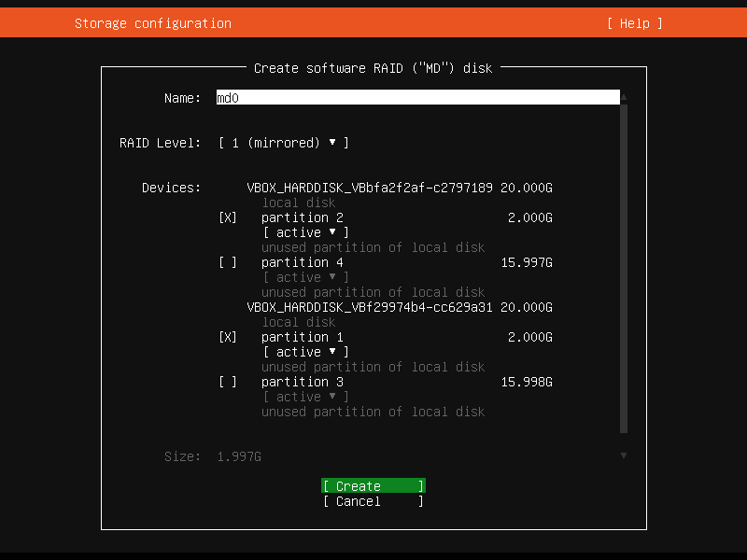Open the disabled active dropdown under partition 4
The width and height of the screenshot is (747, 560).
click(x=306, y=277)
